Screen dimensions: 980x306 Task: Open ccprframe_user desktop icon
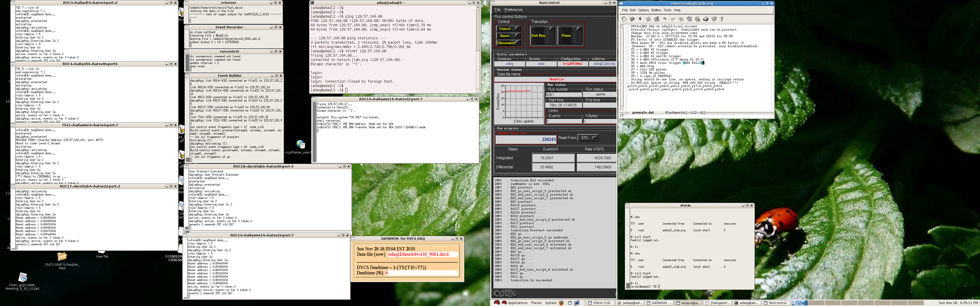pos(301,144)
